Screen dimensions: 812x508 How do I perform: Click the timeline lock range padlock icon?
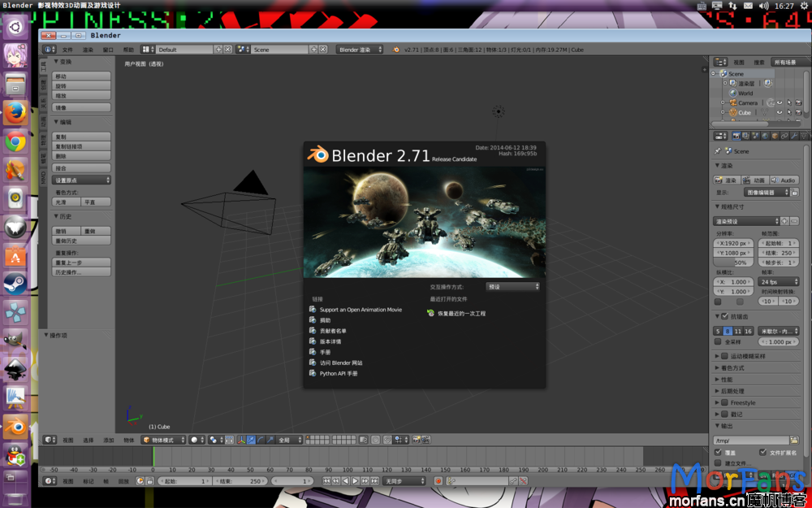click(x=149, y=481)
